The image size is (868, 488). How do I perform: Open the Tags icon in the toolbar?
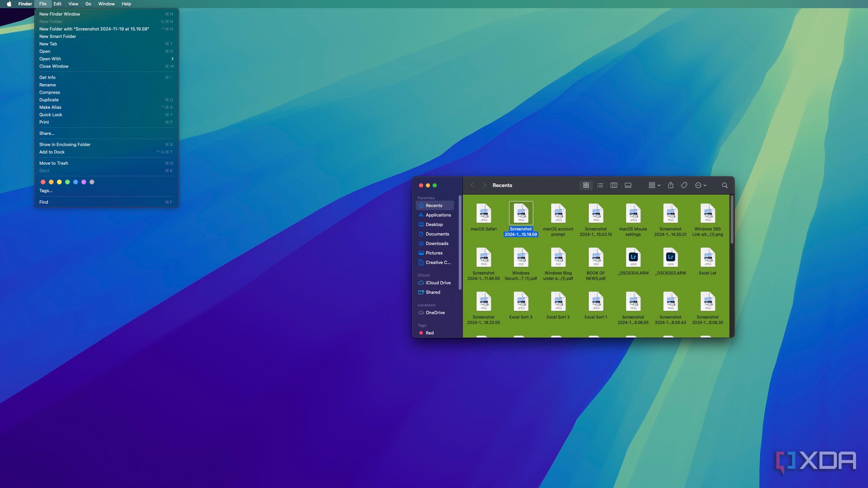[x=684, y=185]
